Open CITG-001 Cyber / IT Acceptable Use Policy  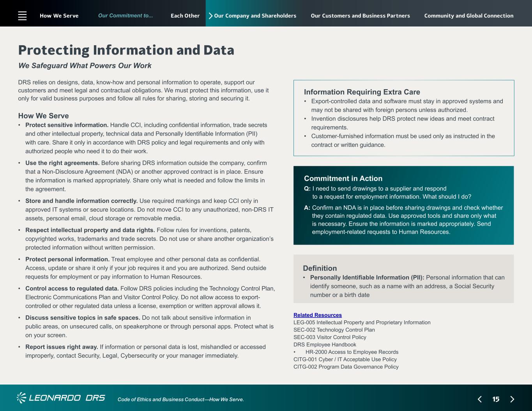(x=345, y=359)
